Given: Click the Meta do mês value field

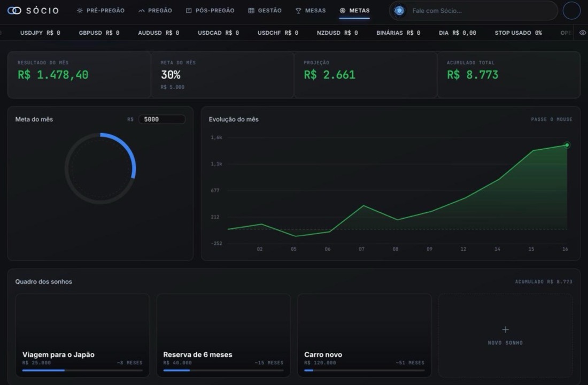Looking at the screenshot, I should (x=162, y=119).
